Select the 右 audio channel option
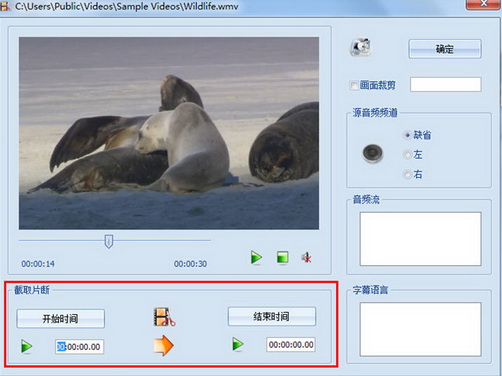 pos(407,174)
